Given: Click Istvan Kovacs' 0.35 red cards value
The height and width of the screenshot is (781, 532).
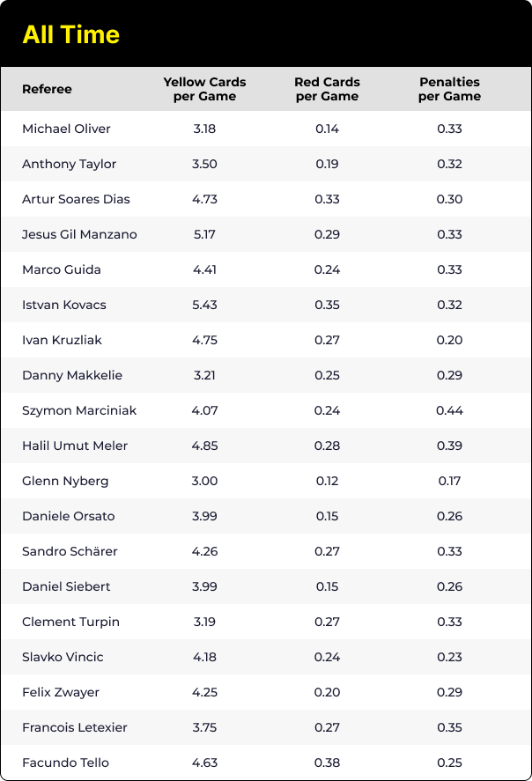Looking at the screenshot, I should [328, 305].
